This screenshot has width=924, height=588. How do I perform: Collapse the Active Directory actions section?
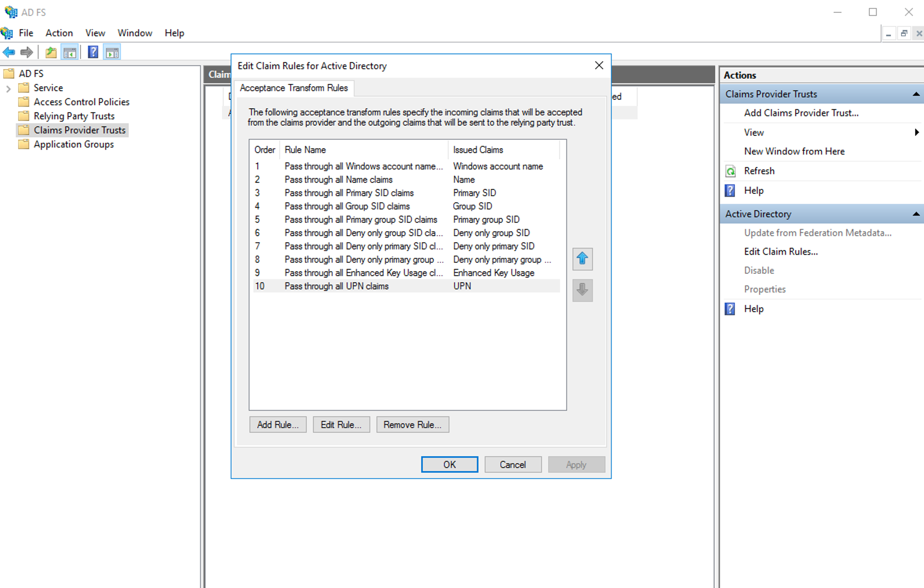click(x=916, y=214)
